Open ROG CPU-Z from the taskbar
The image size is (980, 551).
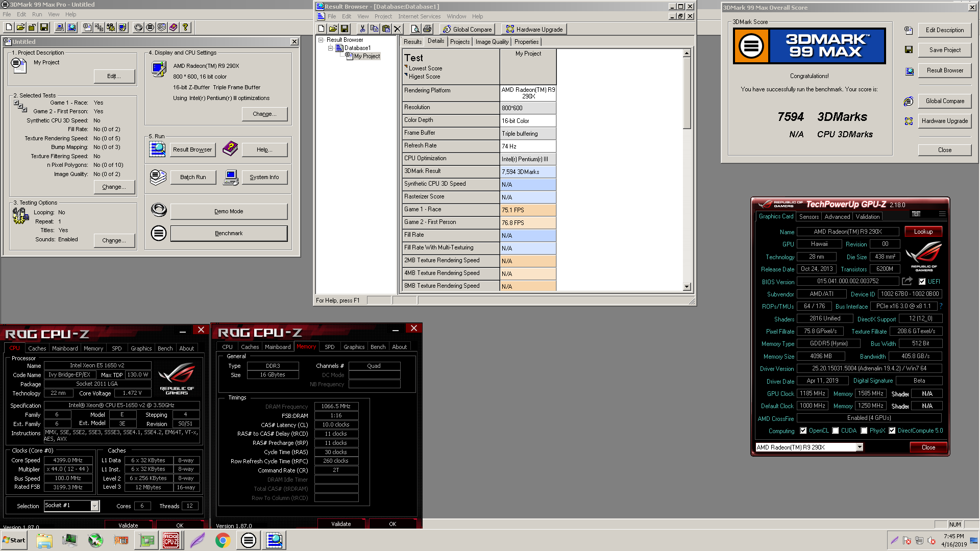click(171, 540)
